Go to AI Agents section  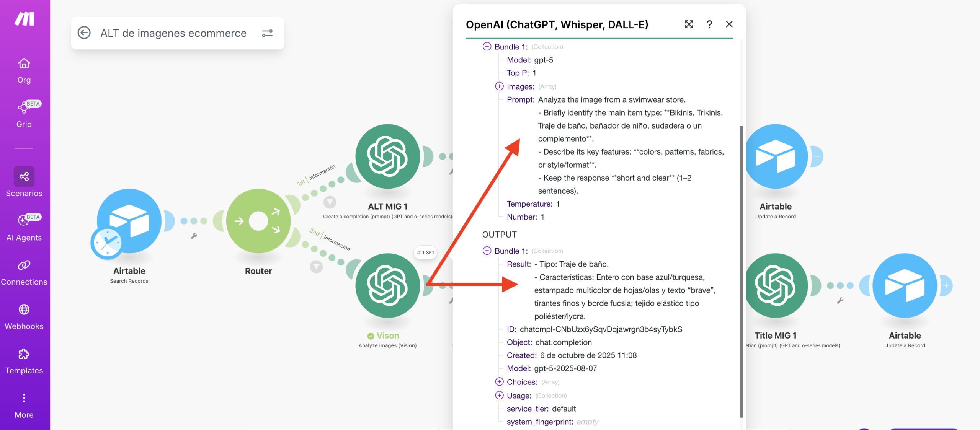pos(24,228)
